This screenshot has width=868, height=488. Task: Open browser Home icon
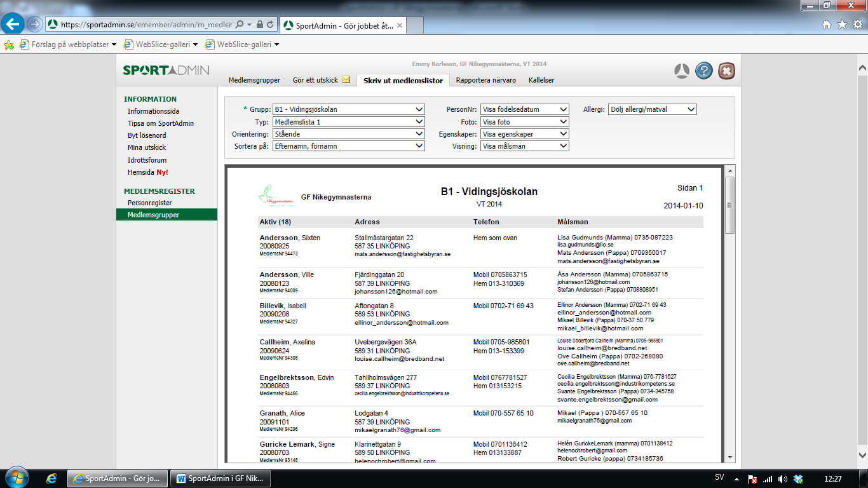pyautogui.click(x=827, y=24)
